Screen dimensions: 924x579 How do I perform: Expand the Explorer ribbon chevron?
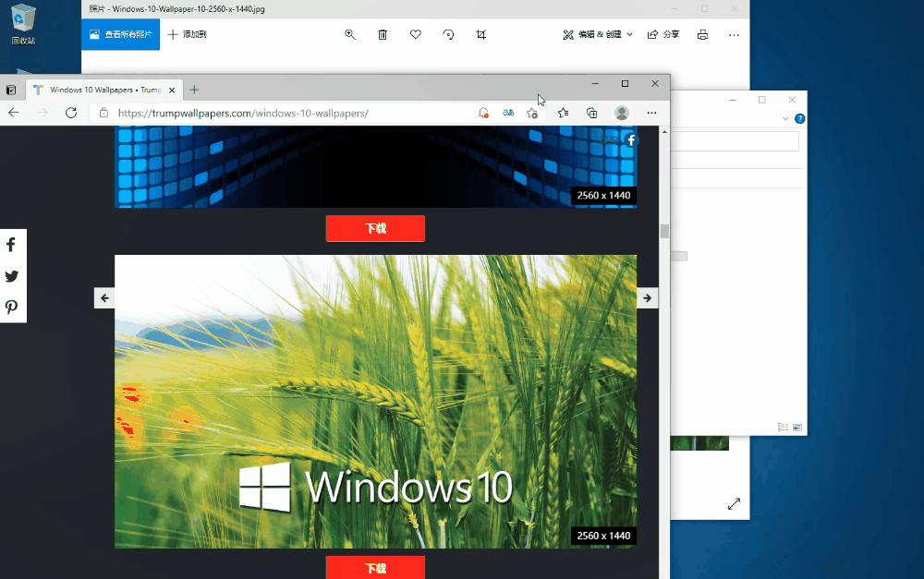[785, 118]
